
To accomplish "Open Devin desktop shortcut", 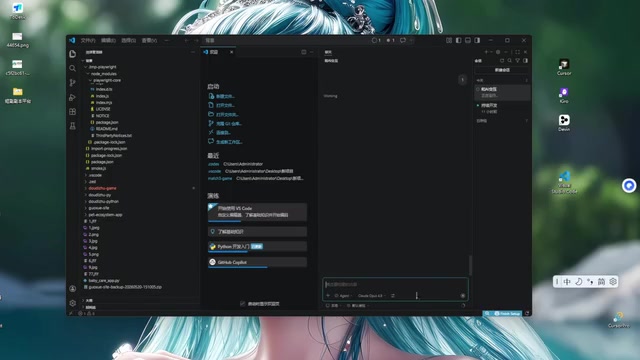I will coord(564,123).
